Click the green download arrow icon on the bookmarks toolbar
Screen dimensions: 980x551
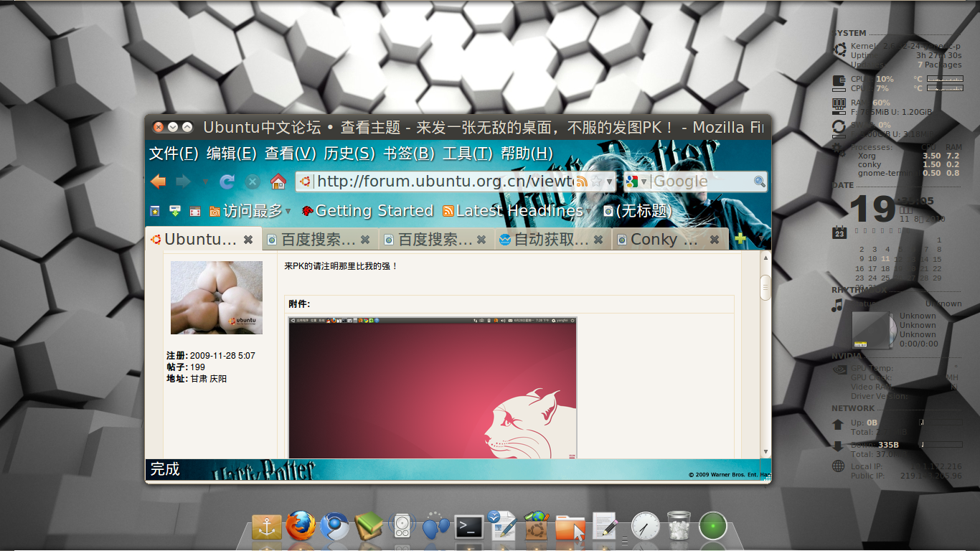point(174,211)
